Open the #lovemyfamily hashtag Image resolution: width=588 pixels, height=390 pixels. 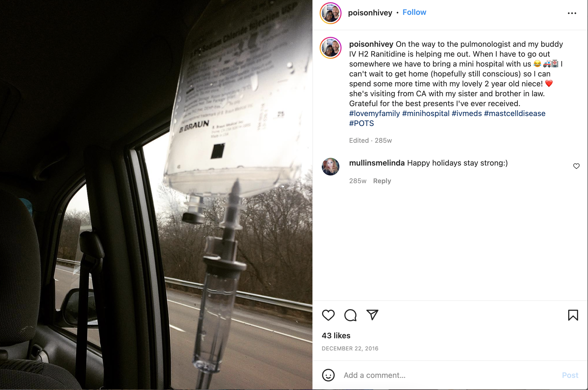(374, 113)
